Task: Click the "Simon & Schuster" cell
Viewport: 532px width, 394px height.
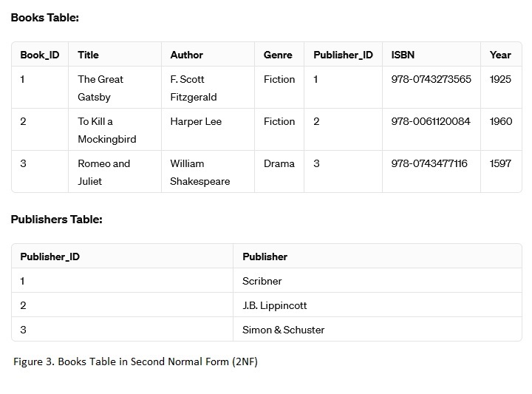Action: coord(283,330)
